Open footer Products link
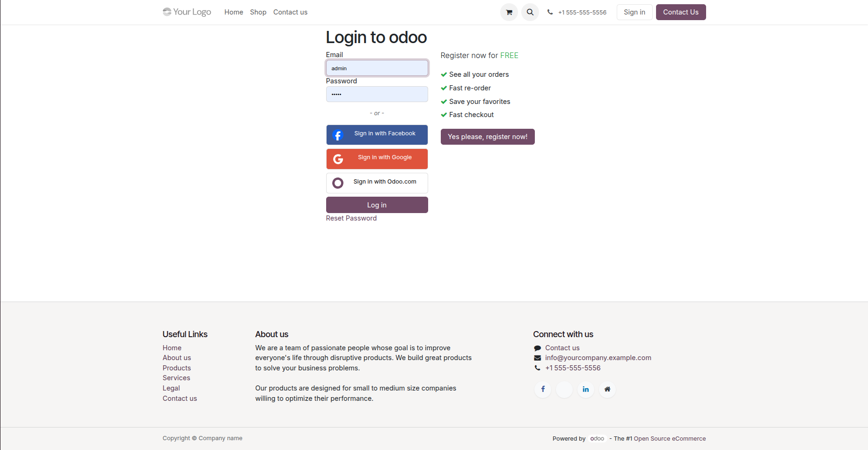The image size is (868, 450). (177, 368)
